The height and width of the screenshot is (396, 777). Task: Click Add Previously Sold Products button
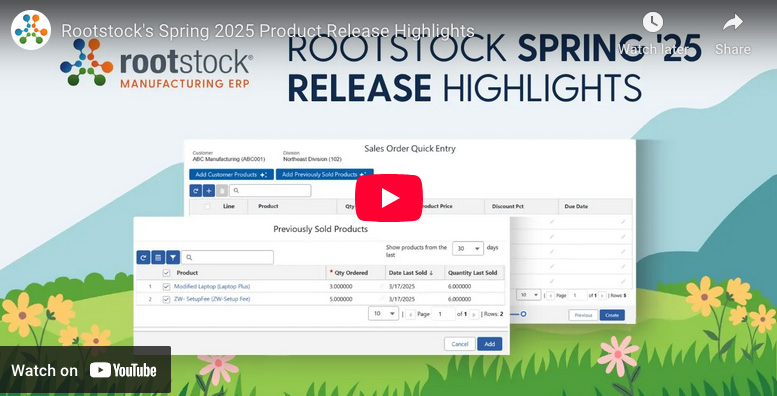(x=324, y=174)
